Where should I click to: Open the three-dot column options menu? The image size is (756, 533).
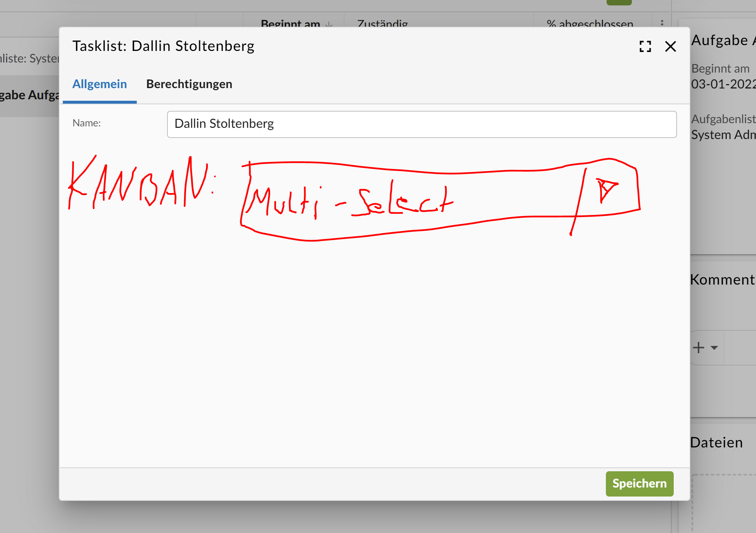pos(662,23)
